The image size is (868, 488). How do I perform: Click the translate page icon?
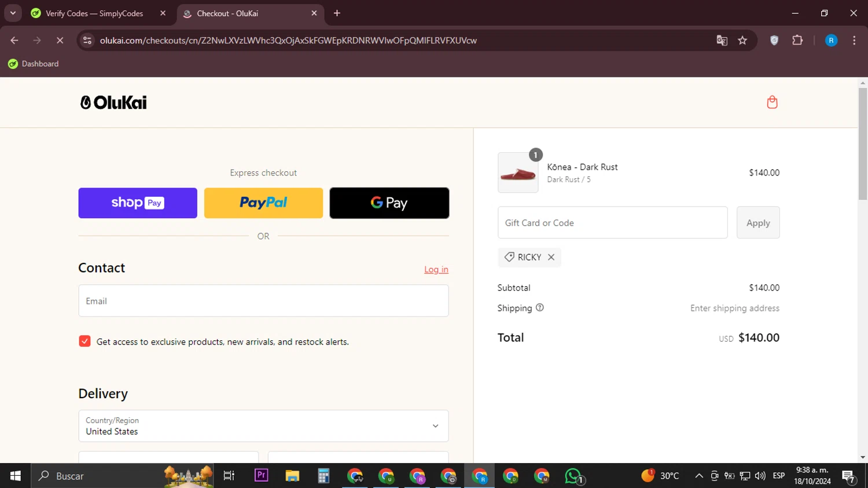722,41
